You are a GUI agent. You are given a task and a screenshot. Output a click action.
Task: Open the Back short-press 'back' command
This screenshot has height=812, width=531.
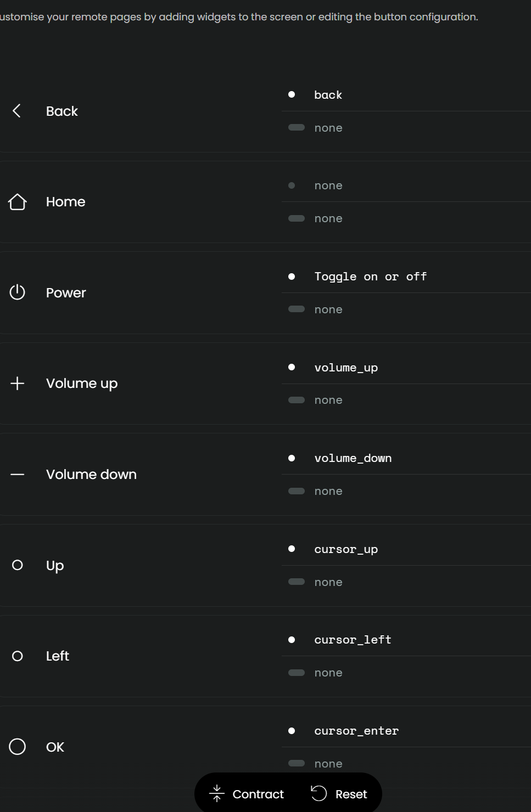[328, 95]
